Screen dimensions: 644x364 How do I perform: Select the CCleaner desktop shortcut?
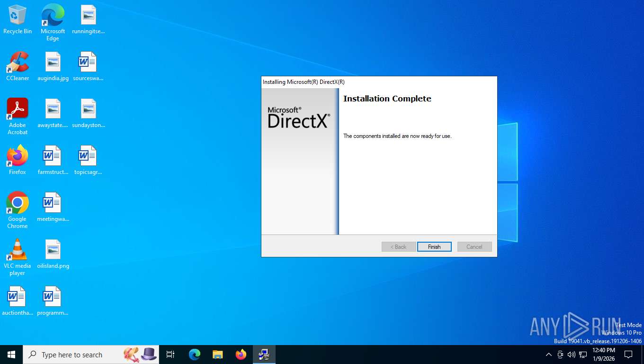(18, 66)
